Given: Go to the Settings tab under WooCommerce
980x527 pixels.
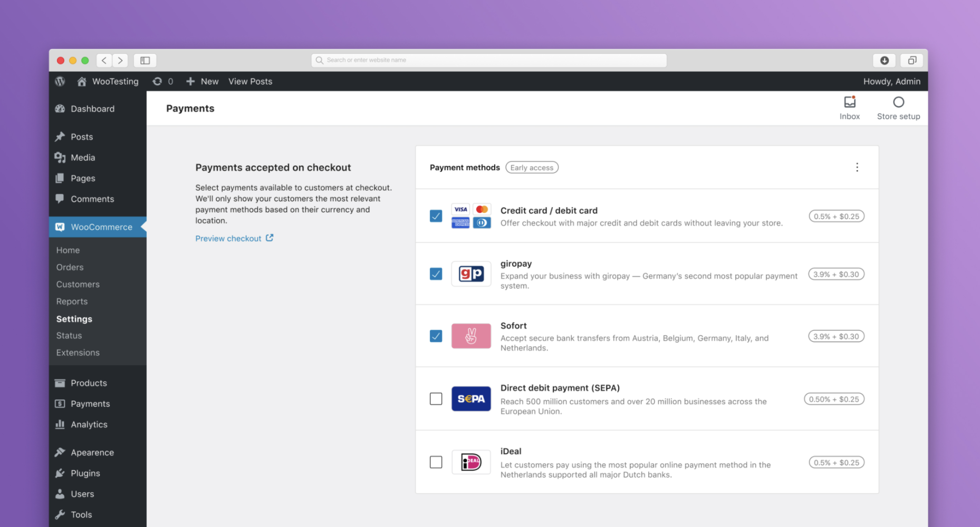Looking at the screenshot, I should [x=74, y=319].
